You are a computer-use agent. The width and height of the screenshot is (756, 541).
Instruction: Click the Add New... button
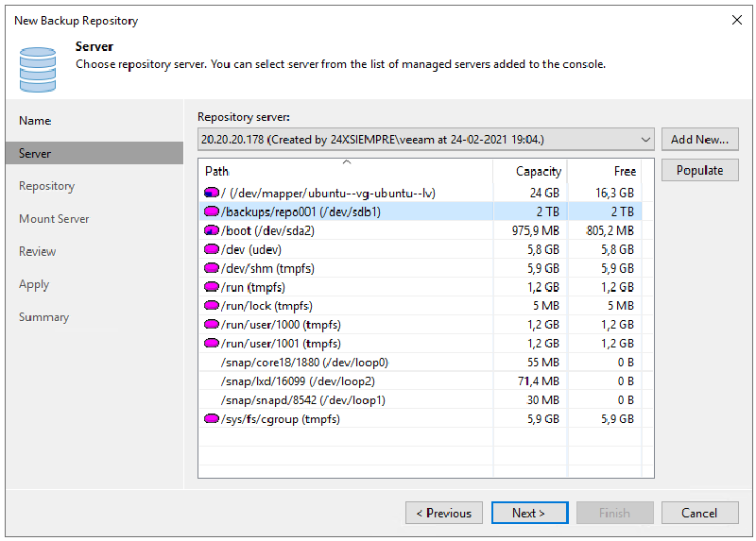click(x=699, y=139)
